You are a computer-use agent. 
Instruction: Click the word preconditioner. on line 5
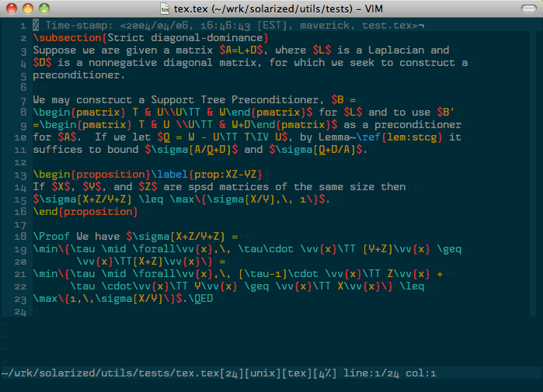pyautogui.click(x=78, y=75)
